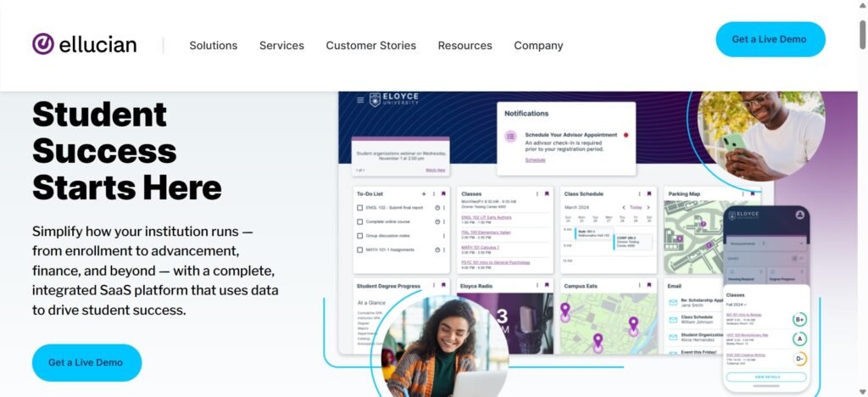Select the Math 101-1 calendar event
This screenshot has width=868, height=397.
click(x=593, y=233)
